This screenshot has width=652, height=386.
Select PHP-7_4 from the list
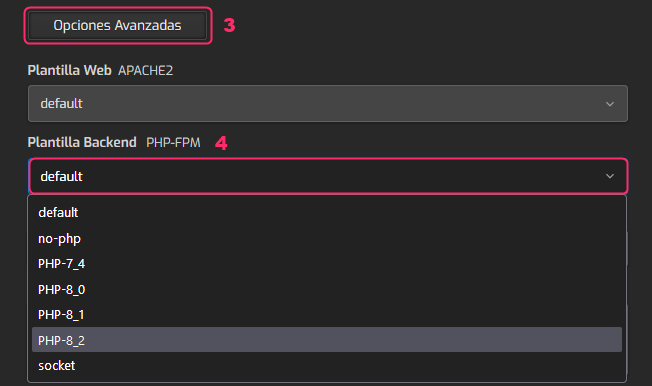coord(327,264)
